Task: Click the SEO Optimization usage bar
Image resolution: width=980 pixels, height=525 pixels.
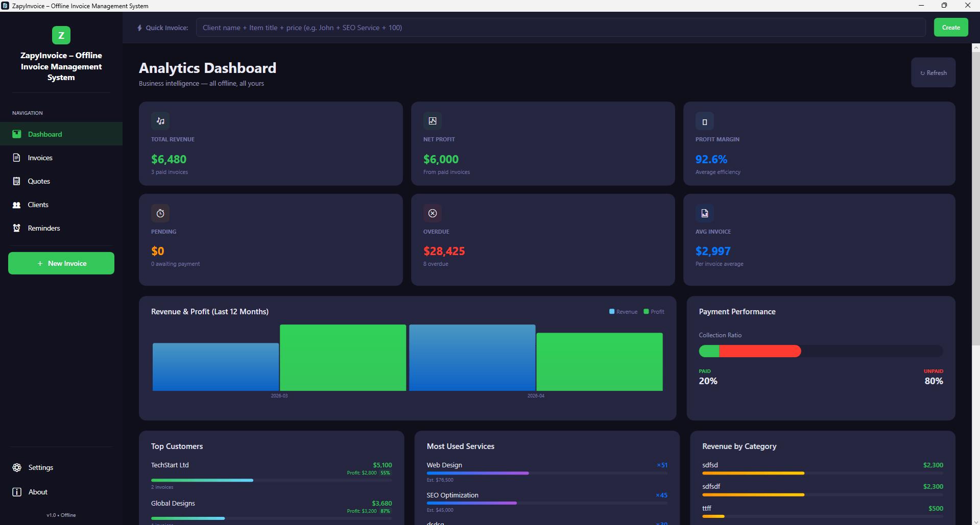Action: [x=547, y=503]
